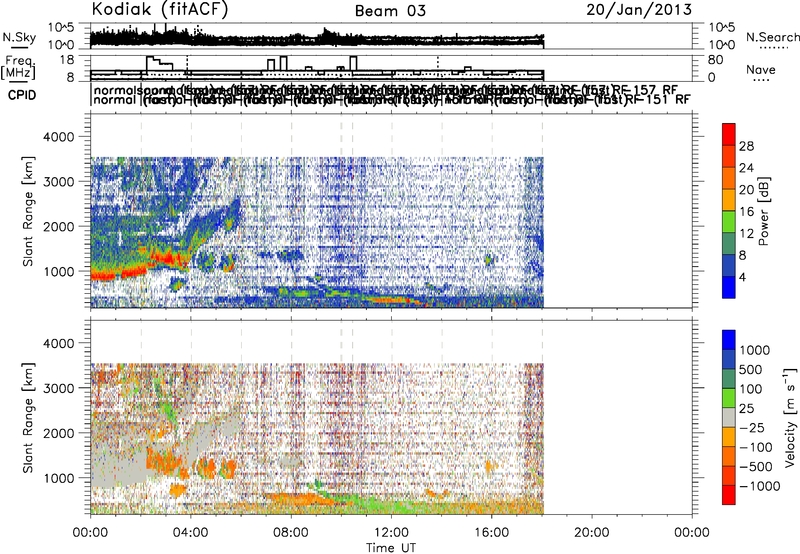800x554 pixels.
Task: Select the N.Search legend label
Action: point(773,37)
